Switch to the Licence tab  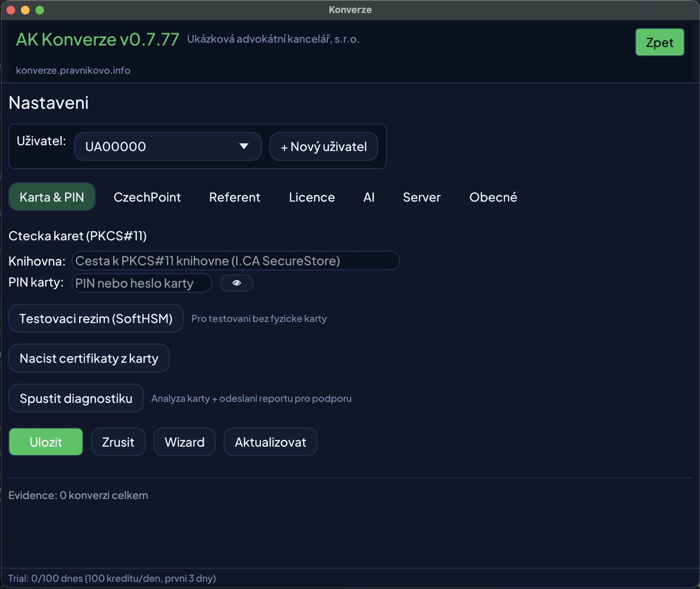[312, 197]
